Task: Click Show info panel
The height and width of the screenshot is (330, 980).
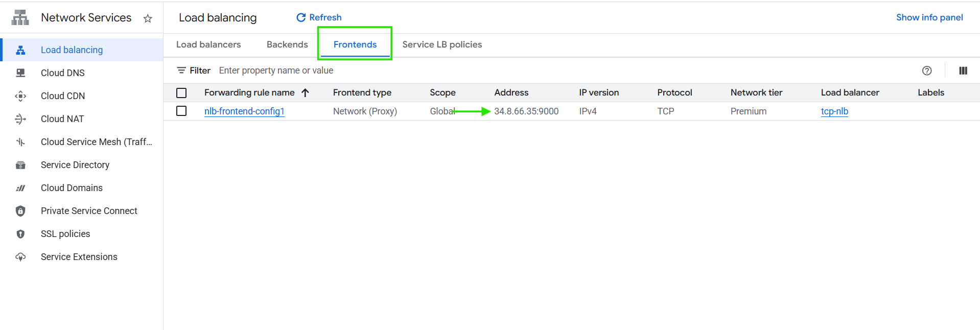Action: tap(929, 17)
